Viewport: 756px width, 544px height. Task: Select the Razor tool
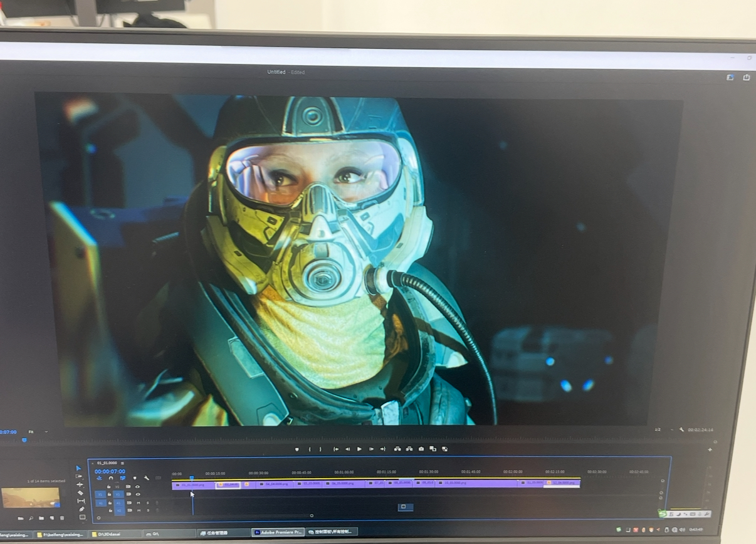point(80,493)
